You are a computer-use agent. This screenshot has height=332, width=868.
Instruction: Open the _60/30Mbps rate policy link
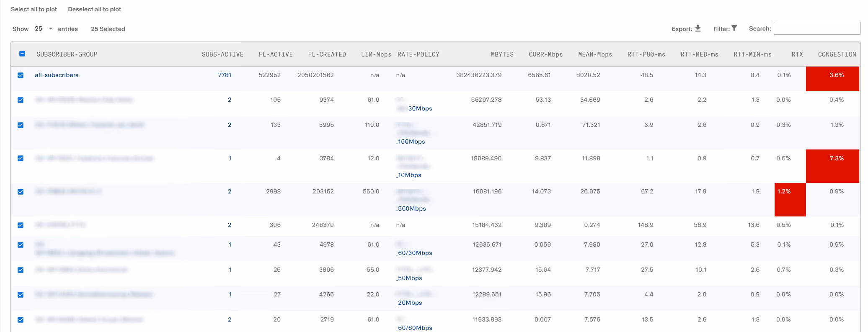tap(414, 253)
